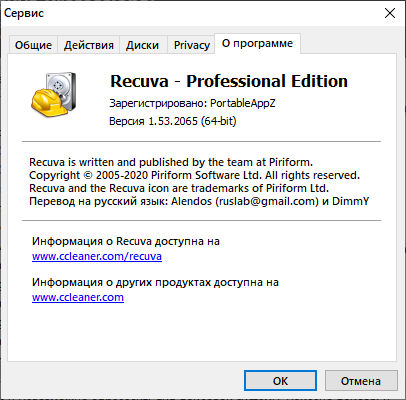Visit the www.ccleaner.com link

click(x=78, y=297)
